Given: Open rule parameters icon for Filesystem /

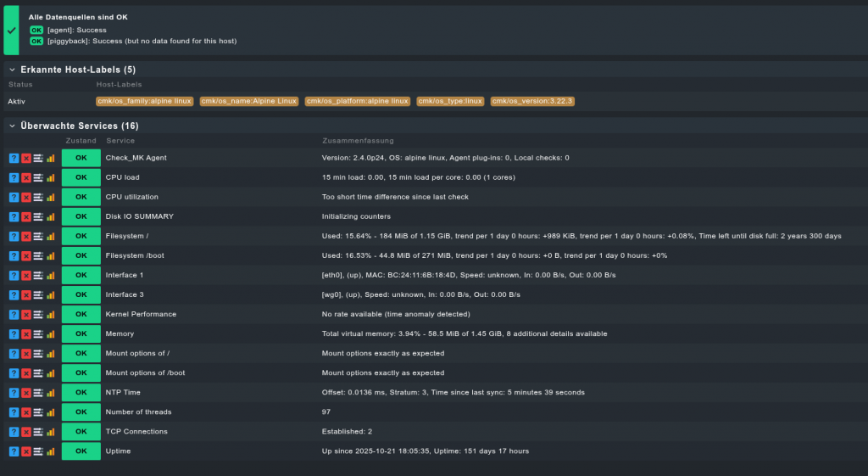Looking at the screenshot, I should pos(38,236).
